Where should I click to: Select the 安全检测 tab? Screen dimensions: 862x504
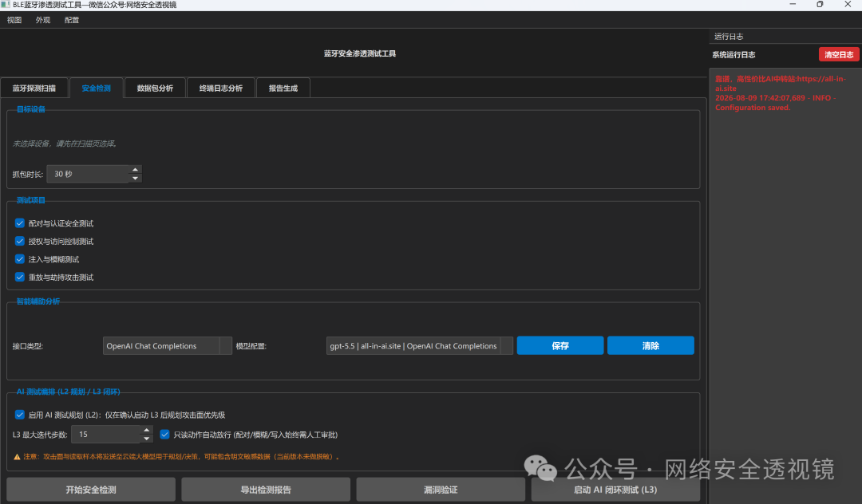point(97,88)
